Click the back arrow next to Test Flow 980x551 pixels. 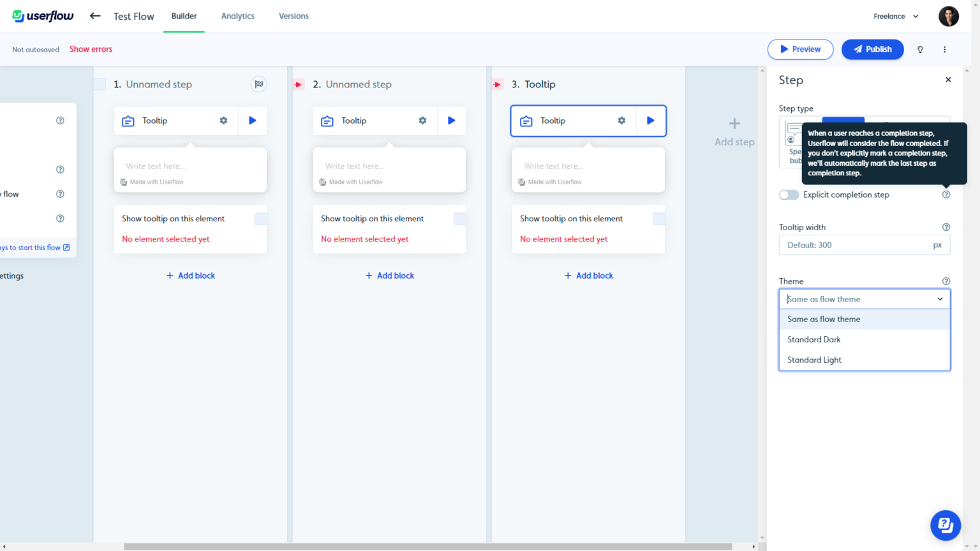coord(94,16)
